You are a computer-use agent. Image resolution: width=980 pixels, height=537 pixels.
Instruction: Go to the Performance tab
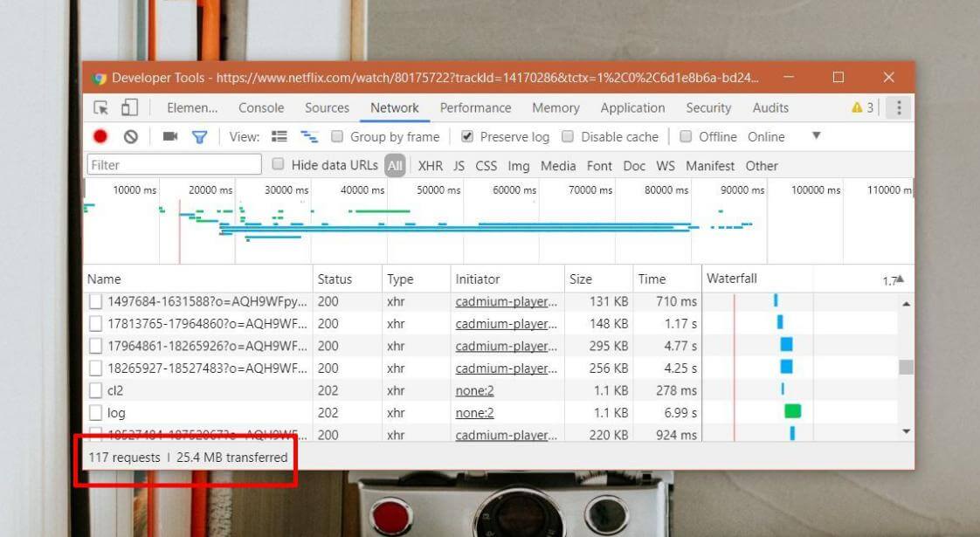(476, 108)
